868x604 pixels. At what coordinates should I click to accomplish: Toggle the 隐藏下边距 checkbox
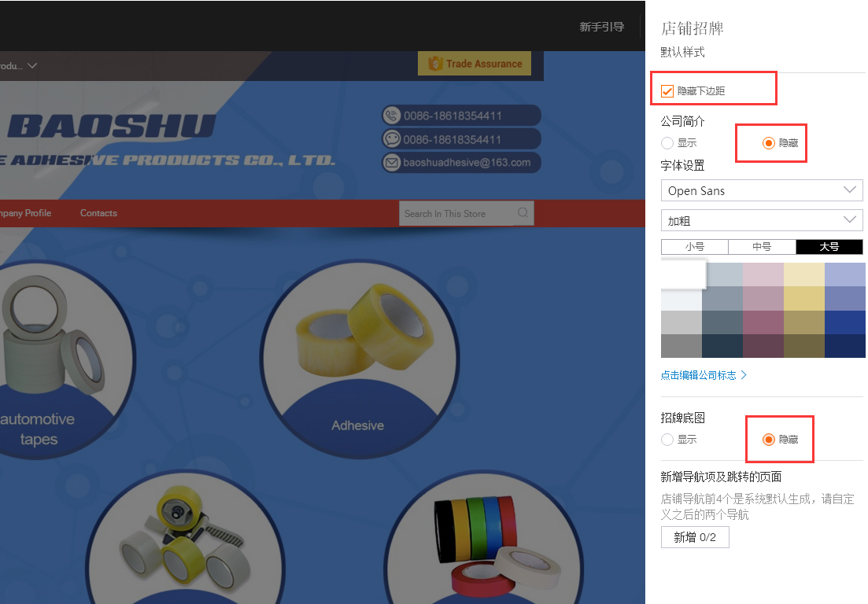[667, 90]
